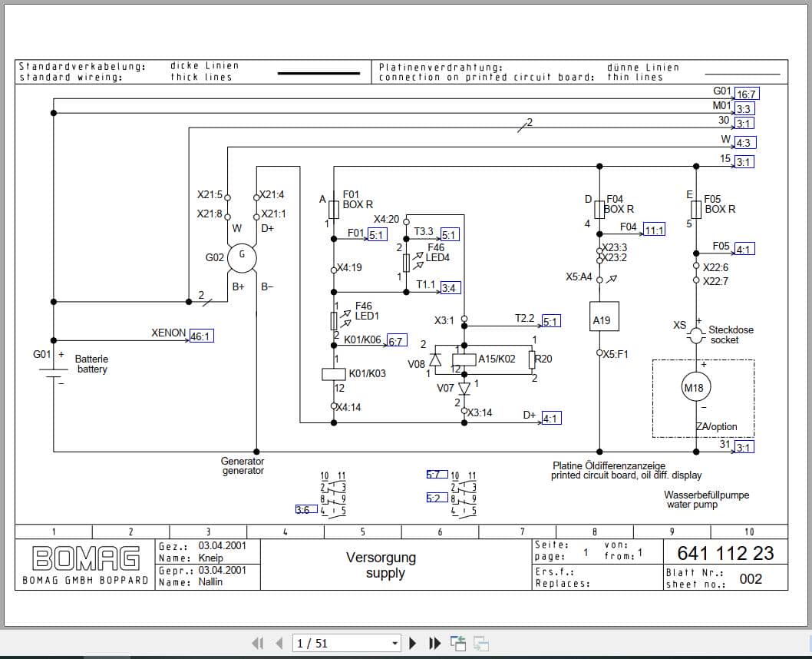
Task: Open the F05 4:1 cross-reference
Action: point(744,249)
